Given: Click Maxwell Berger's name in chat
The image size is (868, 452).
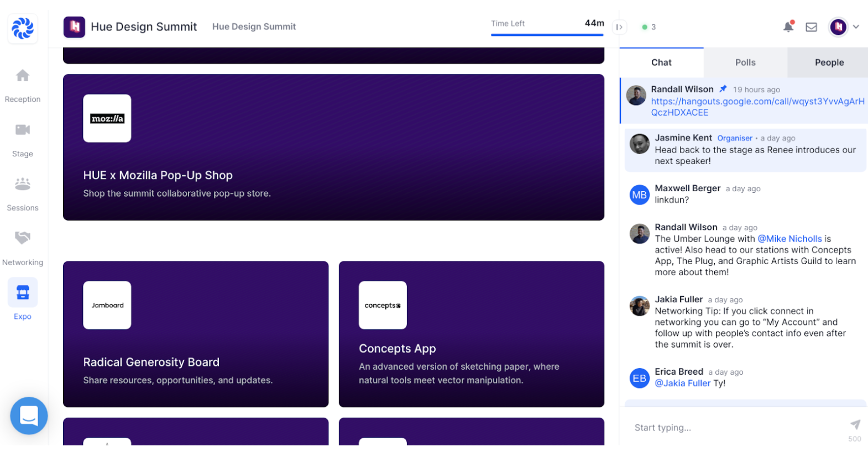Looking at the screenshot, I should click(x=687, y=188).
